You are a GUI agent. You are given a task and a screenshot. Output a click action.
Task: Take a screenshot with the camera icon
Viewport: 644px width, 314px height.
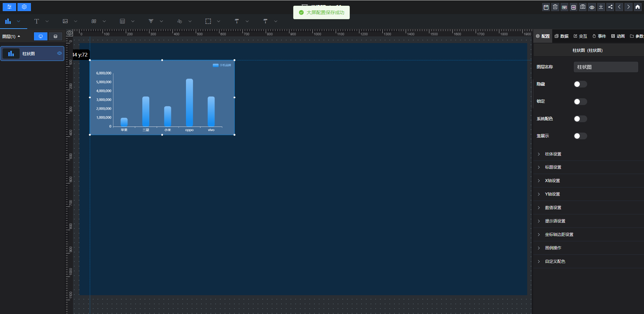coord(583,7)
